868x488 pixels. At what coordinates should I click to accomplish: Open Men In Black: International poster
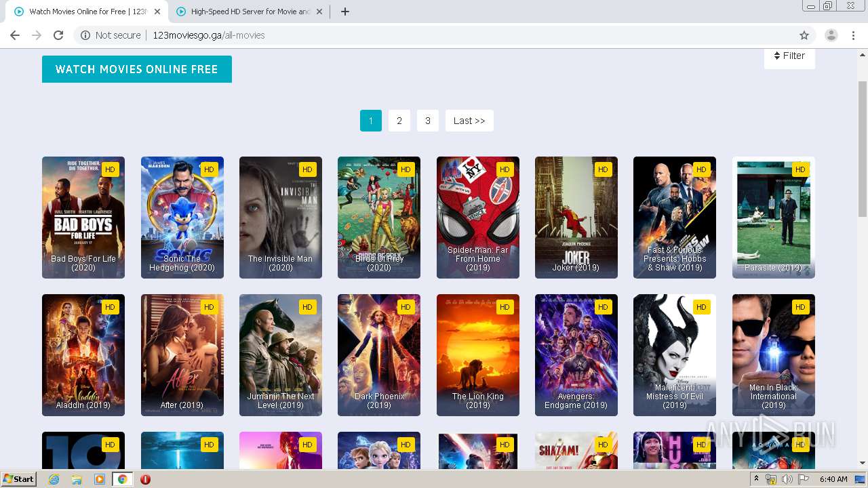pos(774,355)
